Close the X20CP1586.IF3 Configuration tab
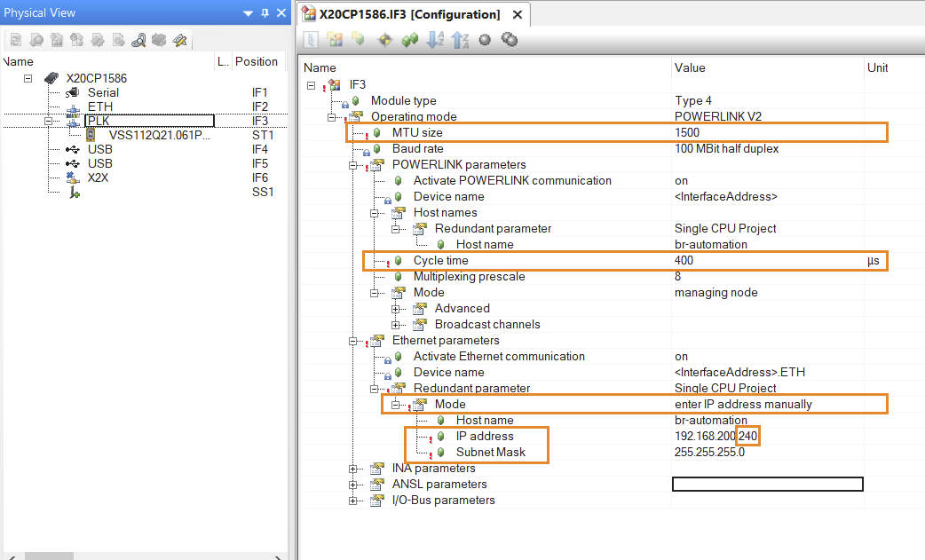This screenshot has width=925, height=560. tap(518, 15)
